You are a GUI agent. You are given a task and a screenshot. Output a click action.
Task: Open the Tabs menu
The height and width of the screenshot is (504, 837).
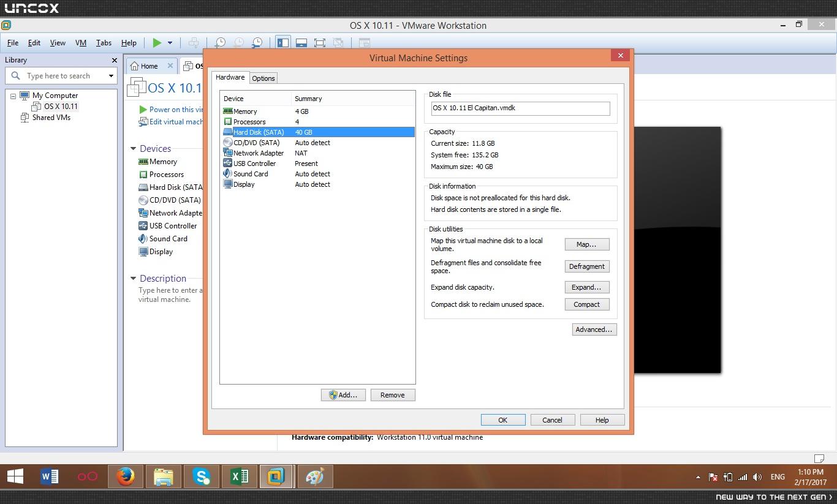pos(104,43)
